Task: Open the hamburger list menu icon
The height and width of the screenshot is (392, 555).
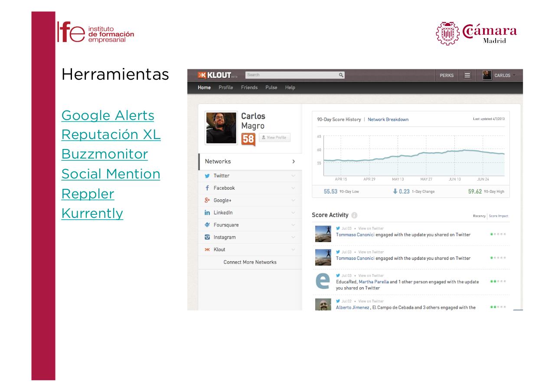Action: coord(467,75)
